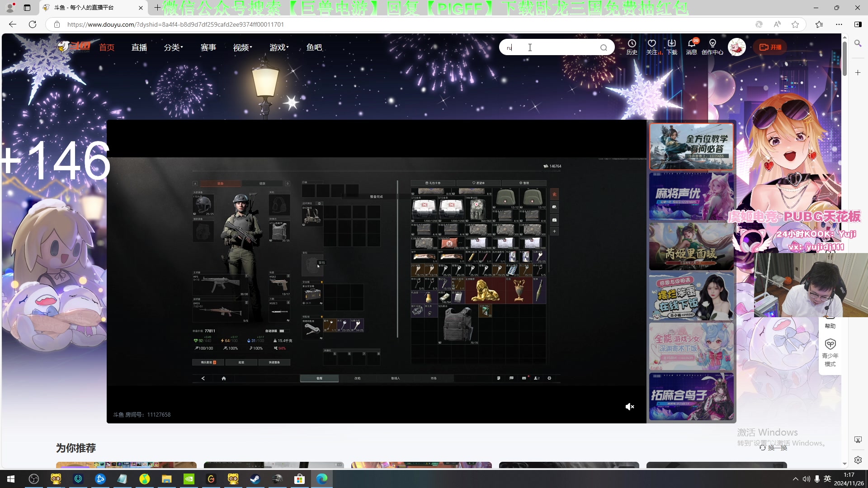Select the 麻将声优 stream thumbnail

click(691, 196)
